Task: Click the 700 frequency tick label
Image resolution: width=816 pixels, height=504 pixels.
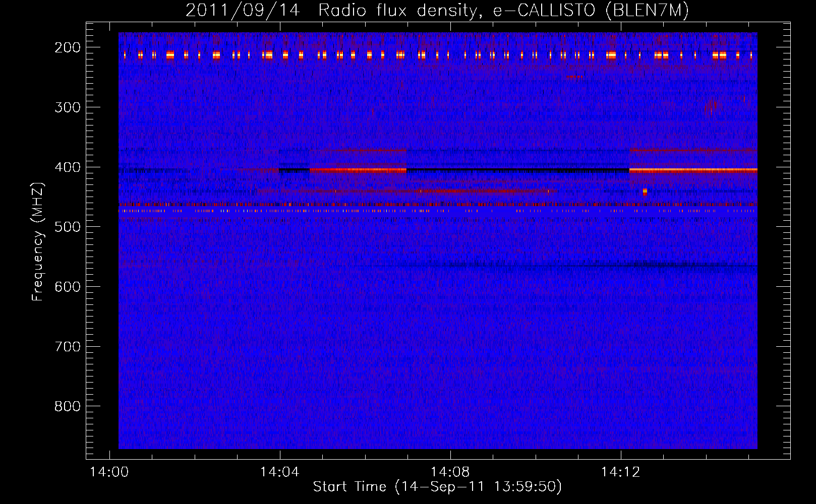Action: (67, 347)
